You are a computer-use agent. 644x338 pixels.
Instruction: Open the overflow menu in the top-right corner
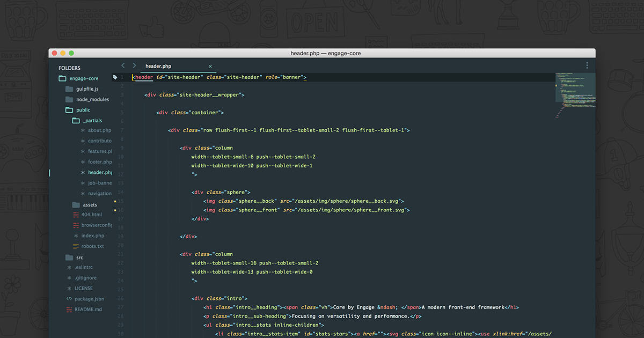point(587,64)
